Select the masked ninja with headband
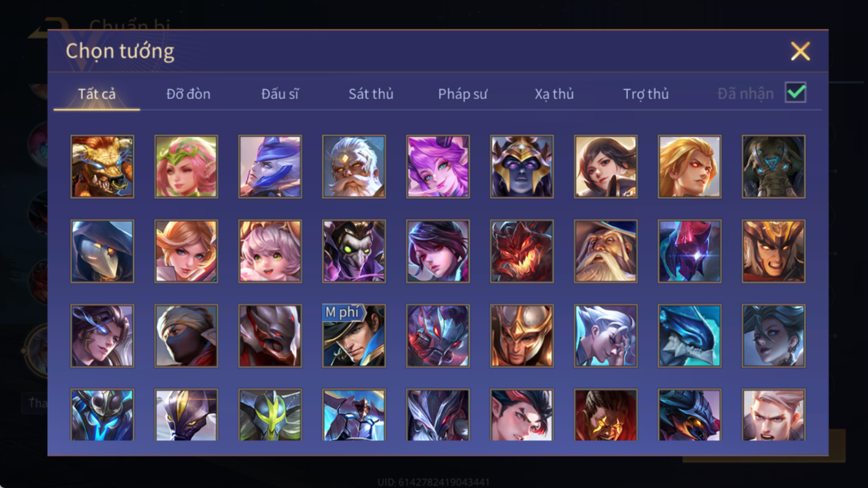Image resolution: width=868 pixels, height=488 pixels. coord(186,336)
